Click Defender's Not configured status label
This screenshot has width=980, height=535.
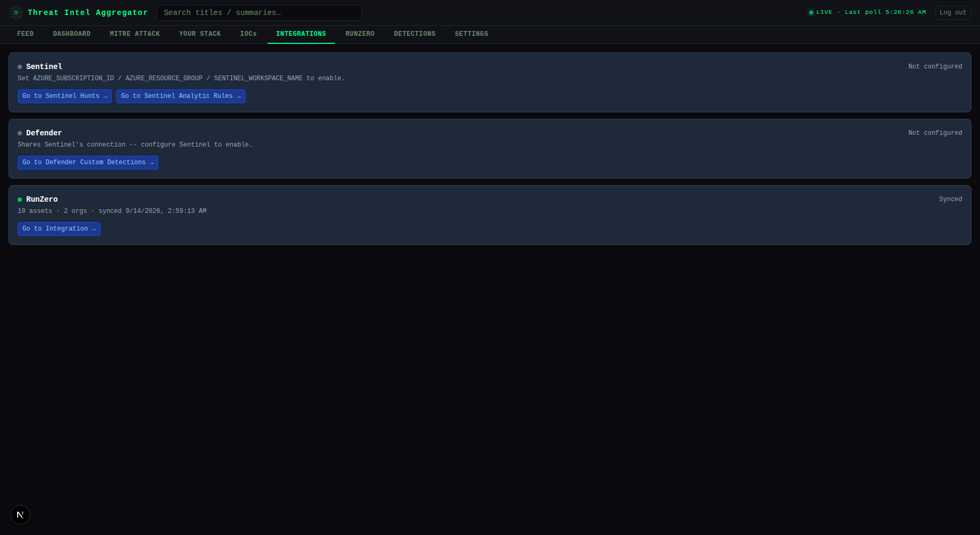click(x=935, y=133)
